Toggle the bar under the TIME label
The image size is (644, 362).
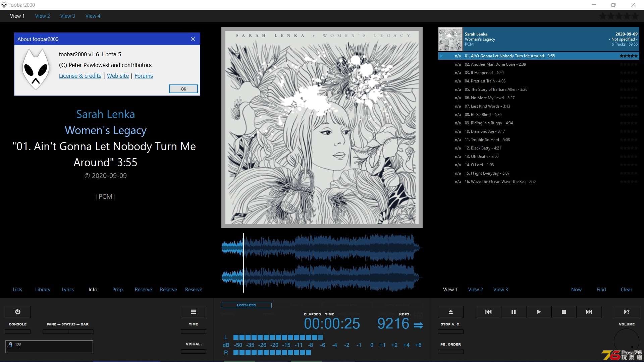tap(194, 331)
